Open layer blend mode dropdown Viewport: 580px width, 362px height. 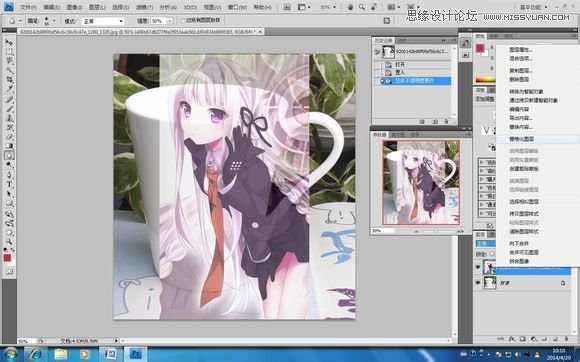click(x=485, y=244)
